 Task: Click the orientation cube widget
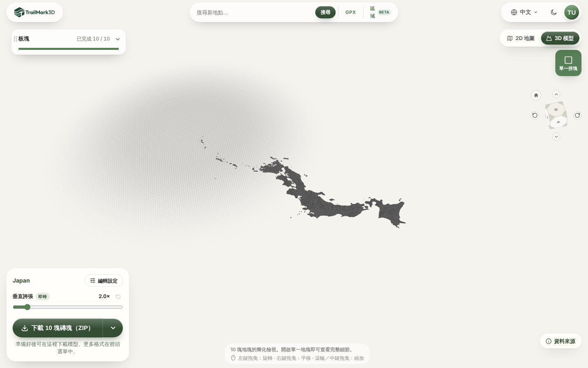click(x=556, y=115)
